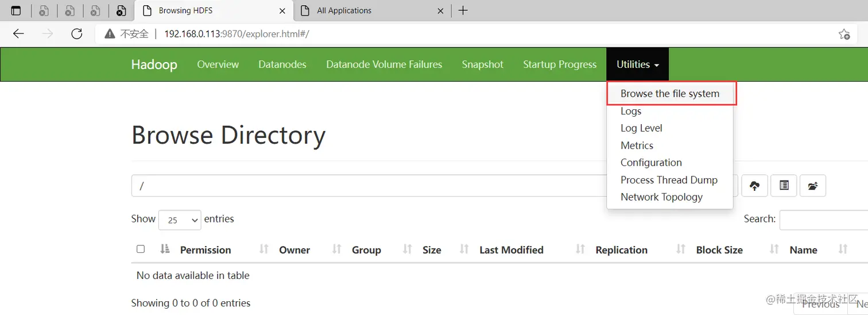This screenshot has height=315, width=868.
Task: Click the add to favorites star icon
Action: point(844,34)
